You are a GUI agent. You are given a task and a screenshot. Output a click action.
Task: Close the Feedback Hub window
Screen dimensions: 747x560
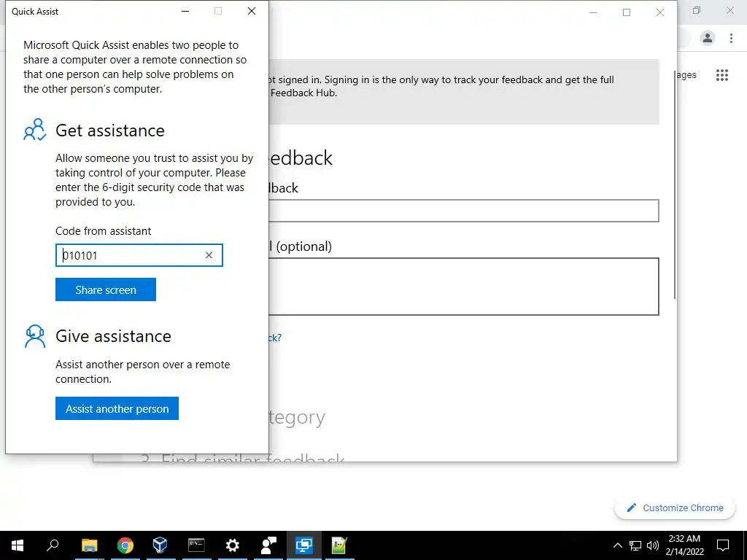659,12
